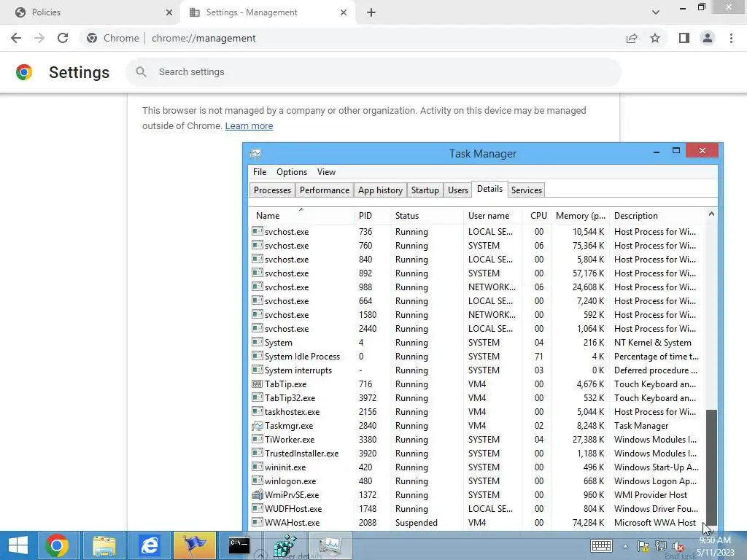Open the Options menu in Task Manager
Image resolution: width=747 pixels, height=560 pixels.
[x=292, y=172]
